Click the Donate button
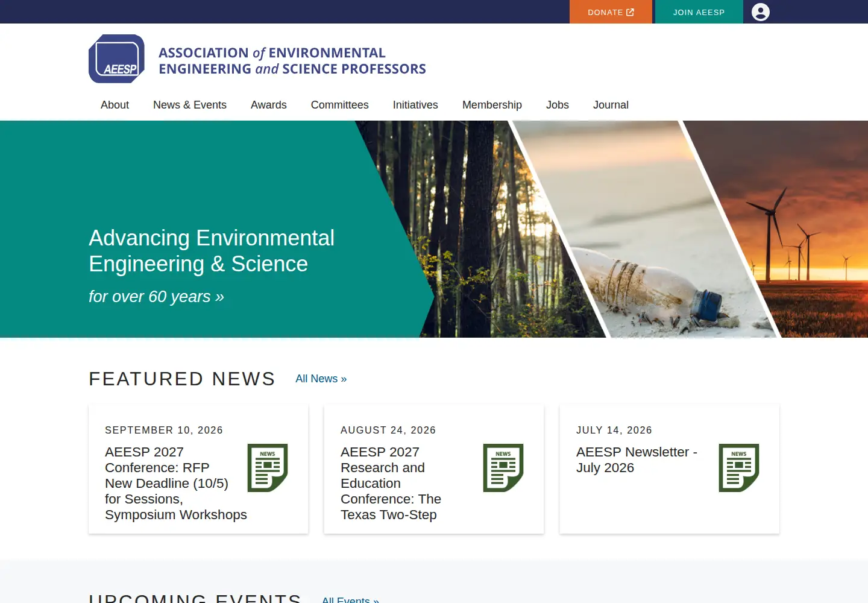Viewport: 868px width, 603px height. [x=611, y=12]
